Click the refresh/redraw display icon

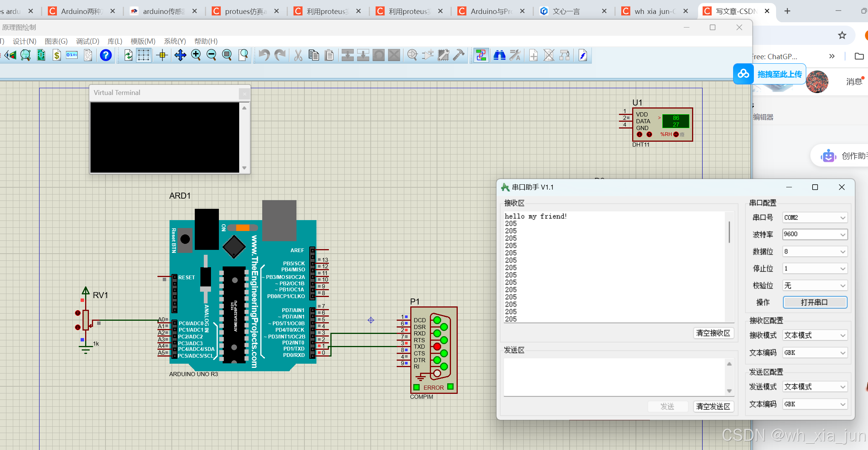pyautogui.click(x=128, y=55)
